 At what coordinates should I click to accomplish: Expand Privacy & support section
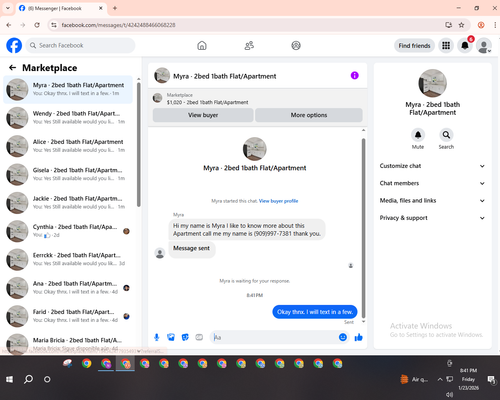click(x=432, y=218)
